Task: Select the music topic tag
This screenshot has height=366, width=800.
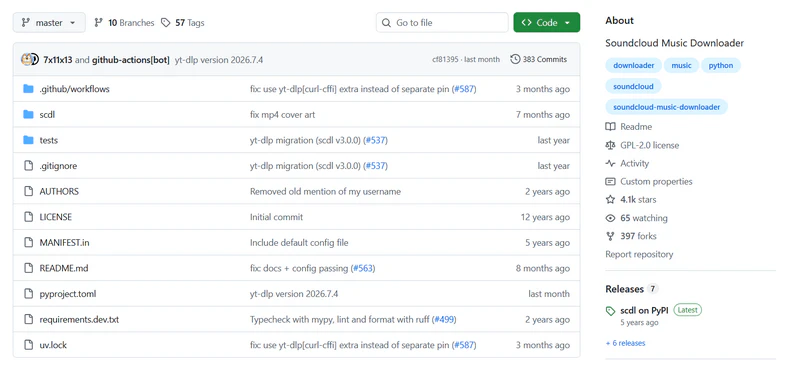Action: (x=681, y=65)
